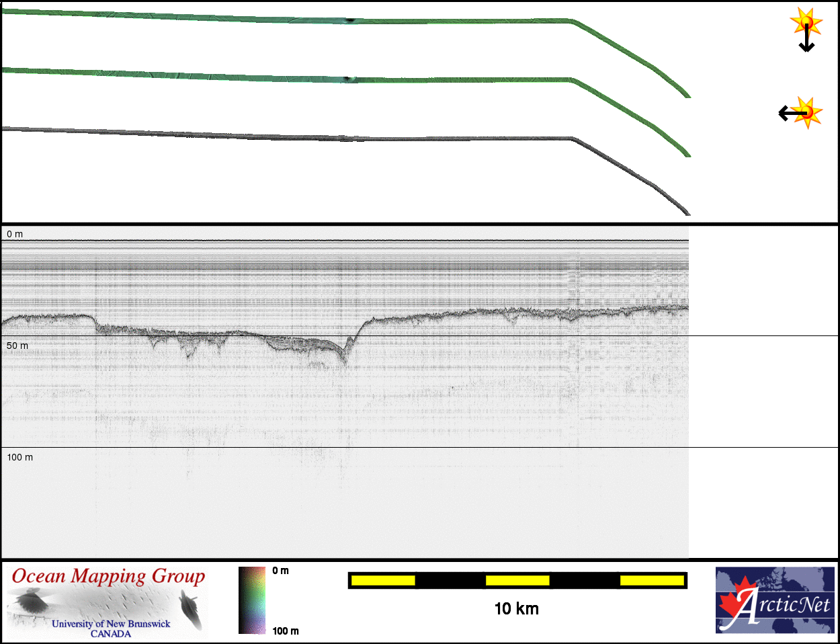840x644 pixels.
Task: Click 'University of New Brunswick' text
Action: (111, 624)
